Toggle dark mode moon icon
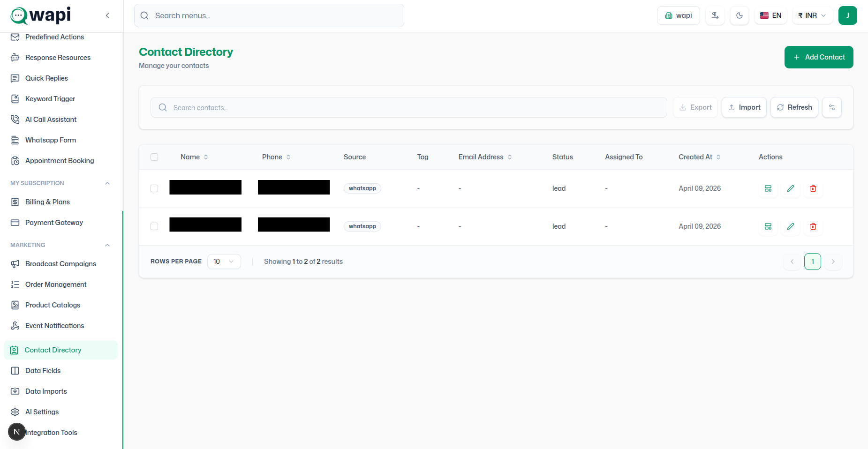 point(740,15)
